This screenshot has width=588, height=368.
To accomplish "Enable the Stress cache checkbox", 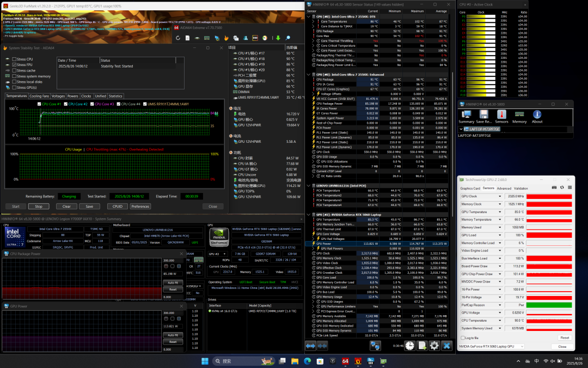I will click(x=14, y=70).
